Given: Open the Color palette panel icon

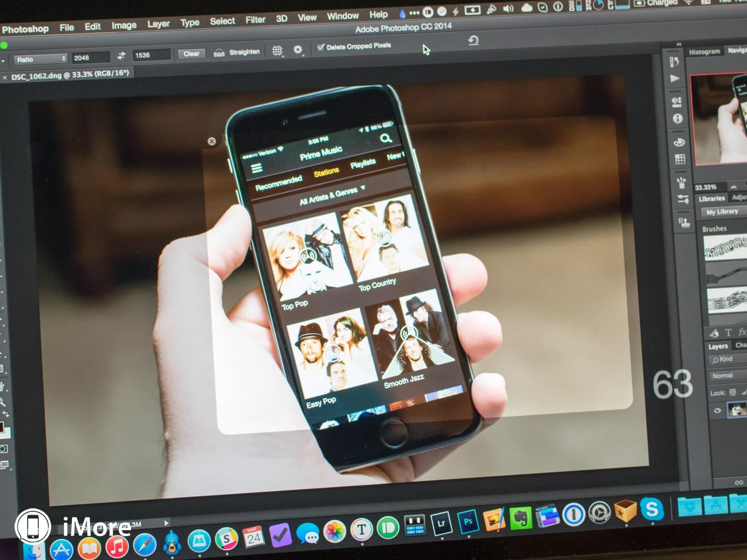Looking at the screenshot, I should (679, 142).
